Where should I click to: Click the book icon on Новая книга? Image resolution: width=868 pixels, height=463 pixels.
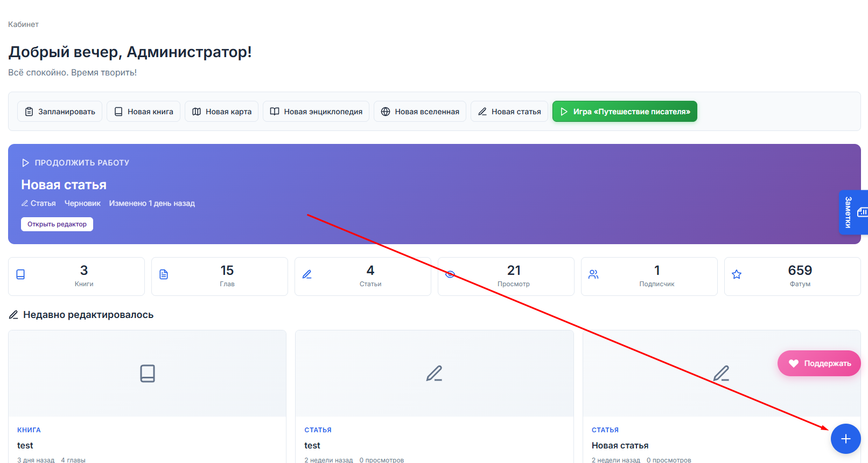(x=118, y=112)
